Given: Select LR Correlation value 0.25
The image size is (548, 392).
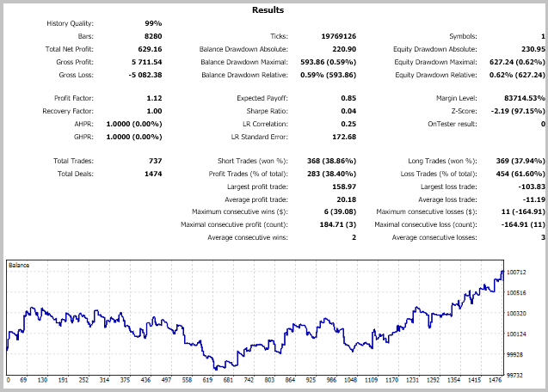Looking at the screenshot, I should point(348,124).
